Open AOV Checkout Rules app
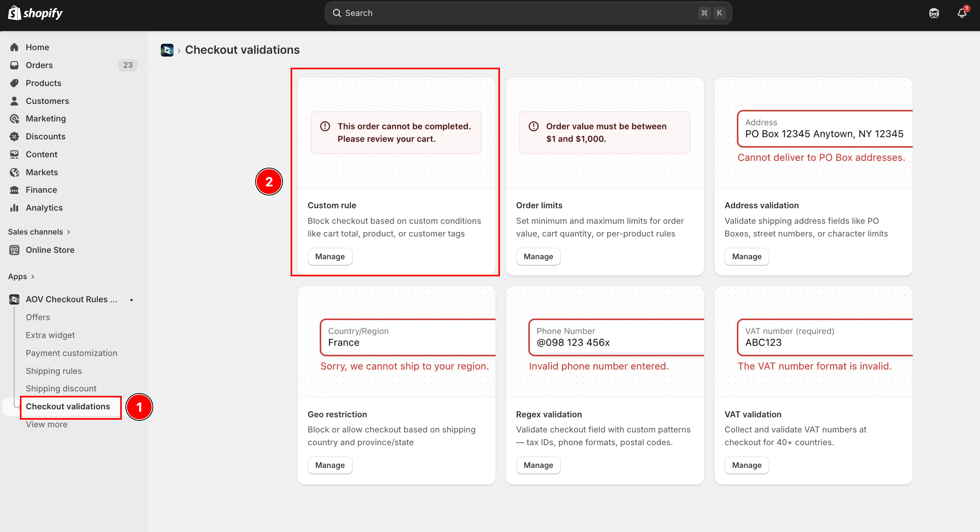Viewport: 980px width, 532px height. click(x=72, y=299)
